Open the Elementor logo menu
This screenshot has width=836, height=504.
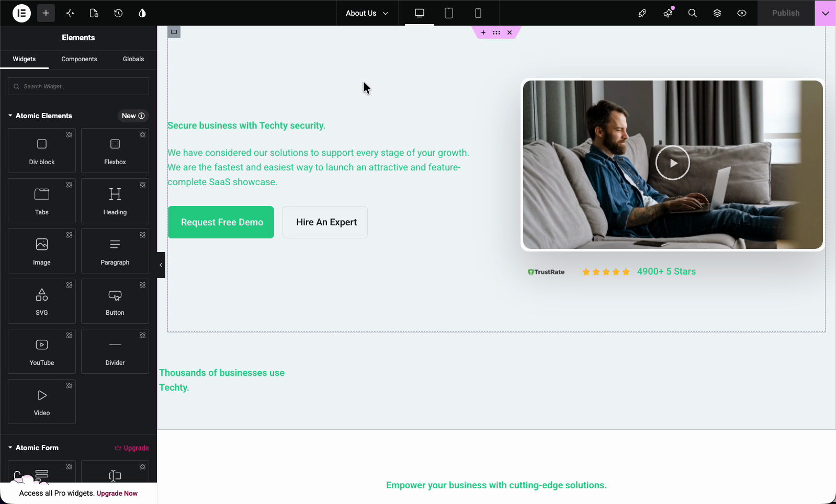coord(21,13)
